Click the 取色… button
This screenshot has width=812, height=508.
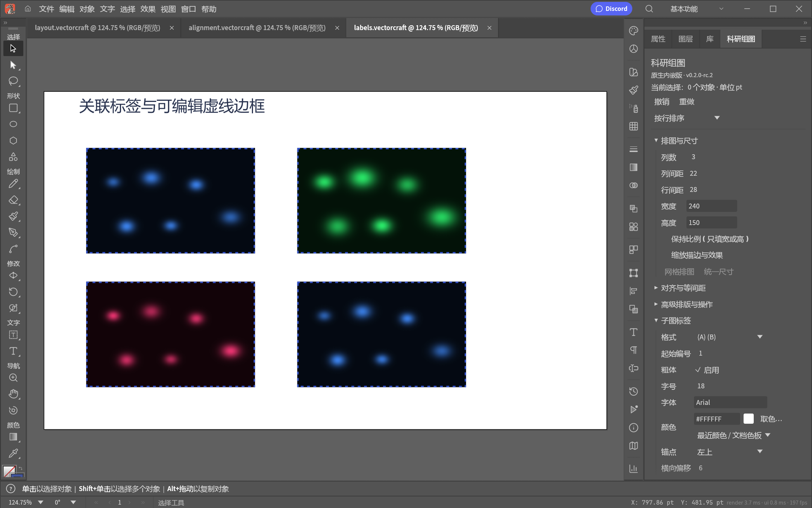pyautogui.click(x=771, y=419)
